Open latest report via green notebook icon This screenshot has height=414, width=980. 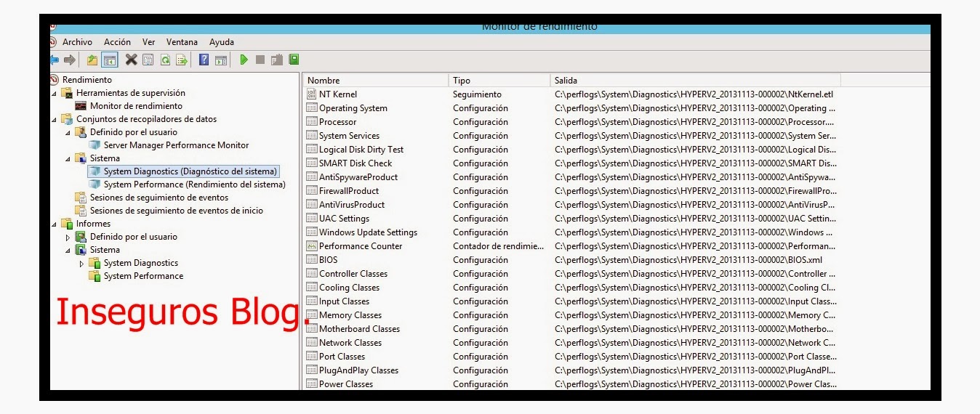coord(294,60)
